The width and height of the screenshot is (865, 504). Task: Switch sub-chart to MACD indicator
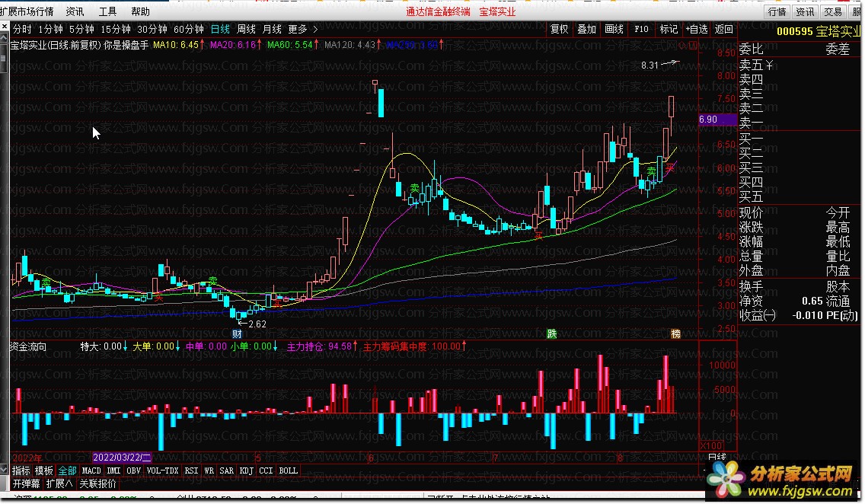click(91, 471)
